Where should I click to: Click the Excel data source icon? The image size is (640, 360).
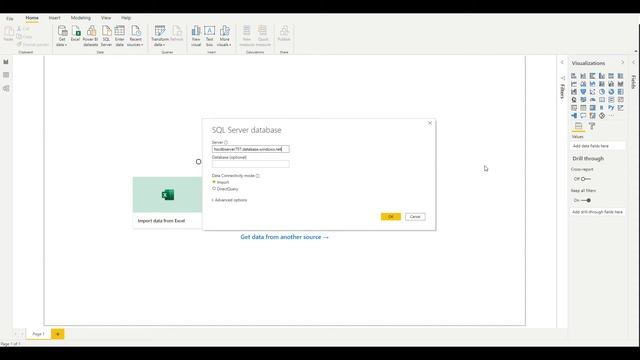76,34
